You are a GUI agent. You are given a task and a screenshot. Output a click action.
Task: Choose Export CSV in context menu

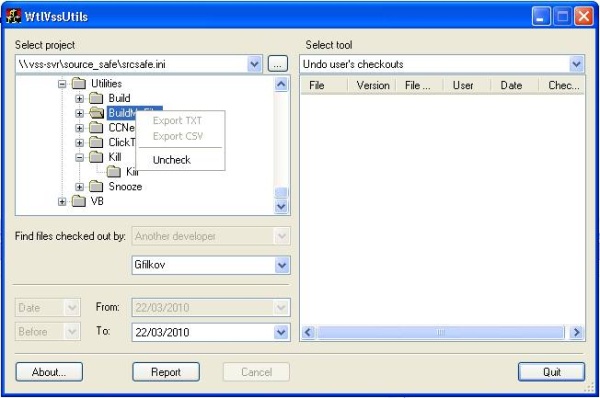(x=178, y=136)
